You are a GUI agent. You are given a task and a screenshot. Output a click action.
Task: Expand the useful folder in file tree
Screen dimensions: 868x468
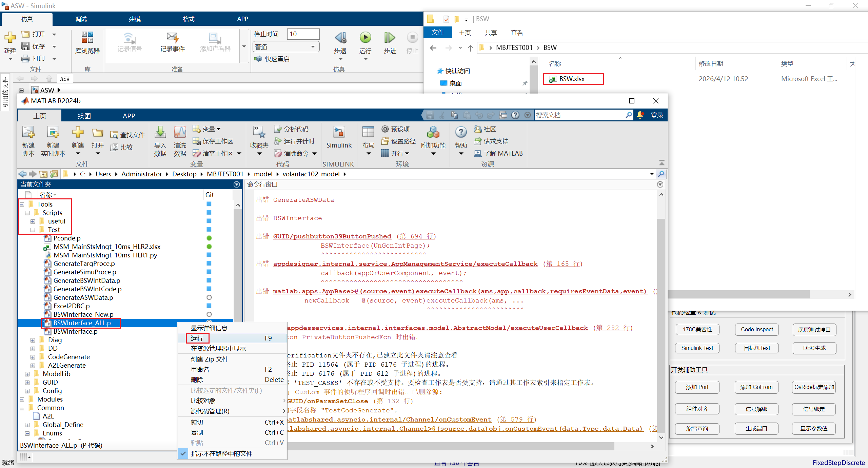pyautogui.click(x=33, y=221)
